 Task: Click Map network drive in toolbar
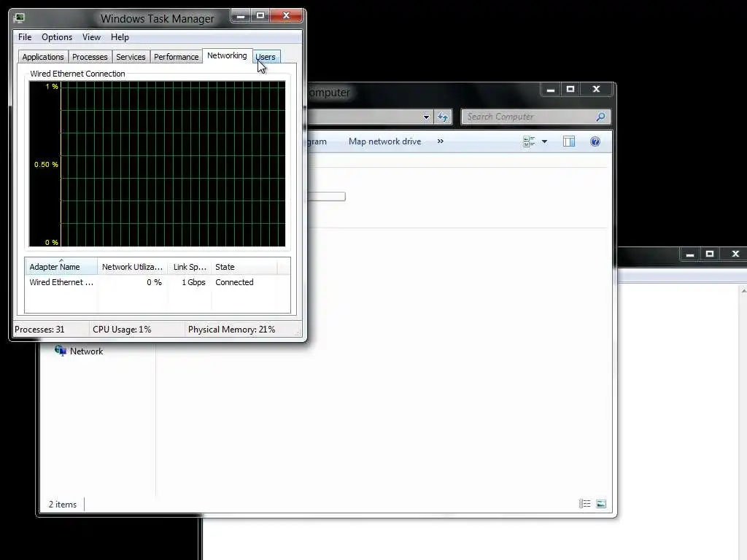tap(385, 141)
